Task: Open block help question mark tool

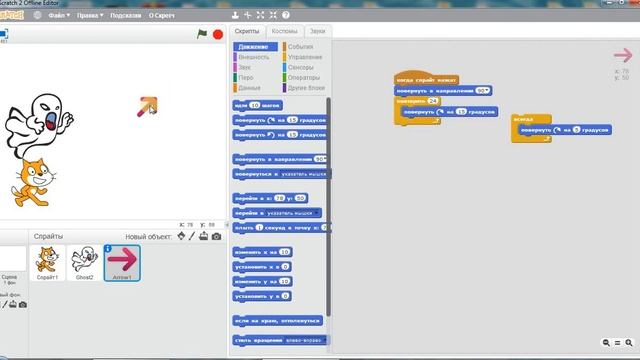Action: click(286, 15)
